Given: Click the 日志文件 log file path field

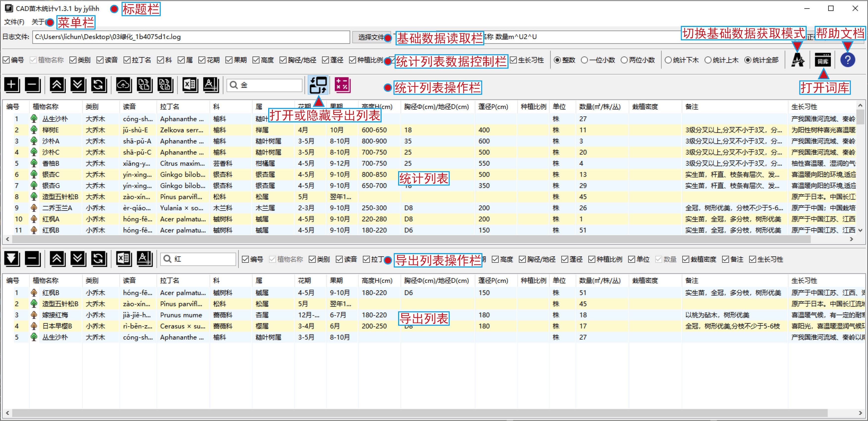Looking at the screenshot, I should click(191, 37).
